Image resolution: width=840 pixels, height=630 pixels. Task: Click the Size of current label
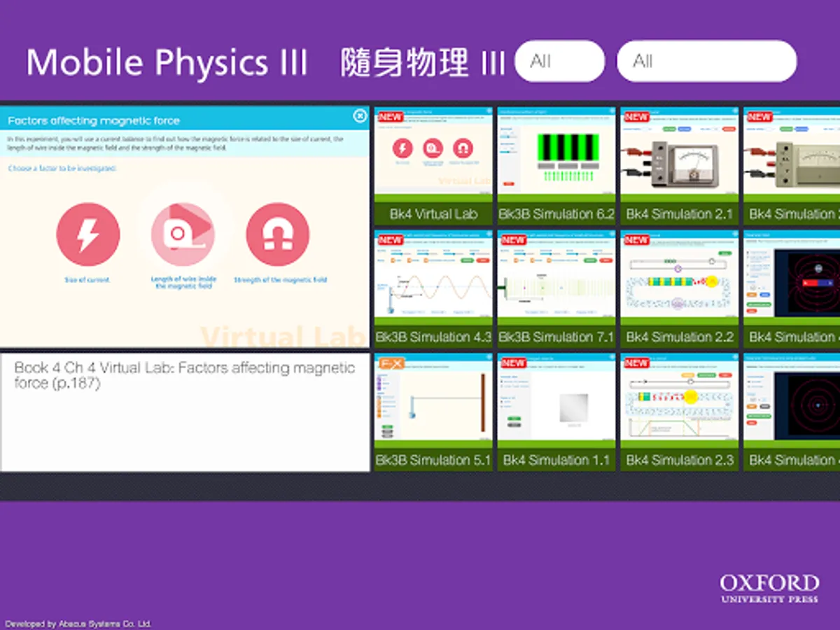coord(87,280)
